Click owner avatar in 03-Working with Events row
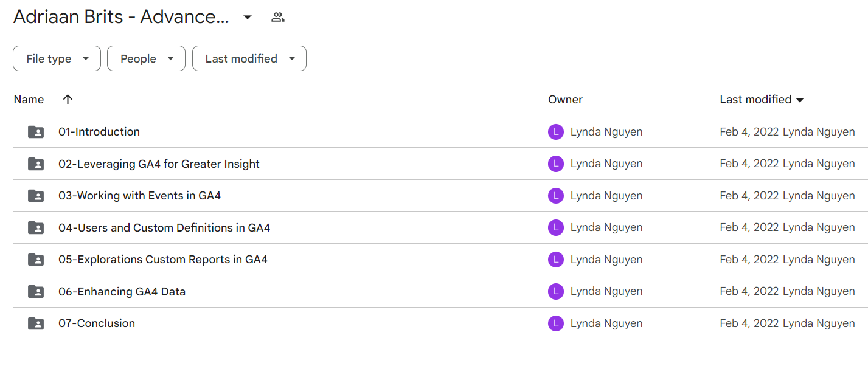Viewport: 868px width, 369px height. click(x=556, y=196)
